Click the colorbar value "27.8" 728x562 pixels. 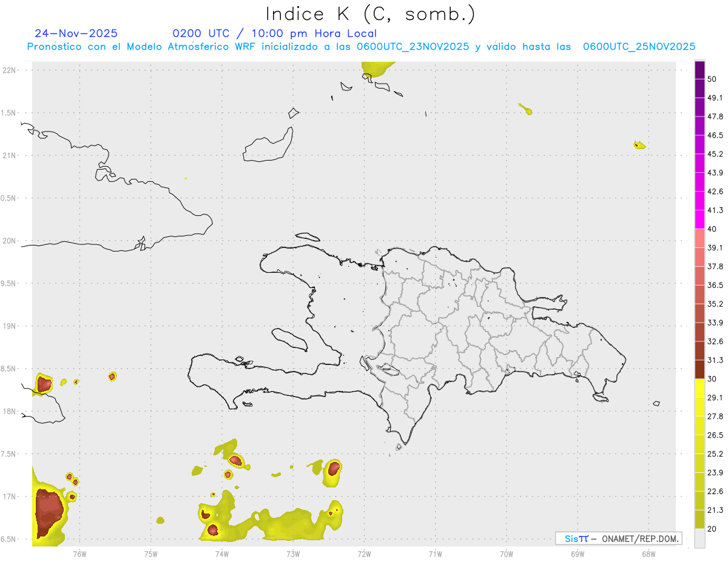tap(715, 416)
